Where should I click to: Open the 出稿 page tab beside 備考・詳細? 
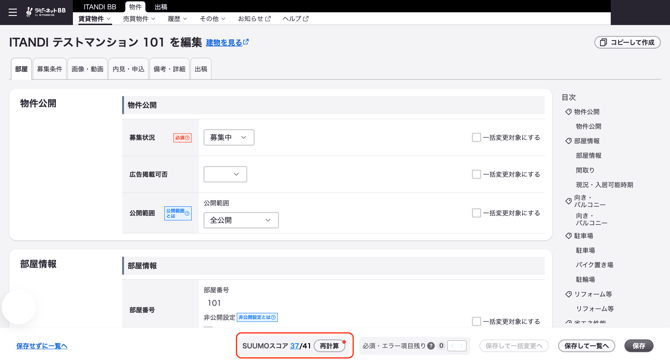(x=201, y=69)
